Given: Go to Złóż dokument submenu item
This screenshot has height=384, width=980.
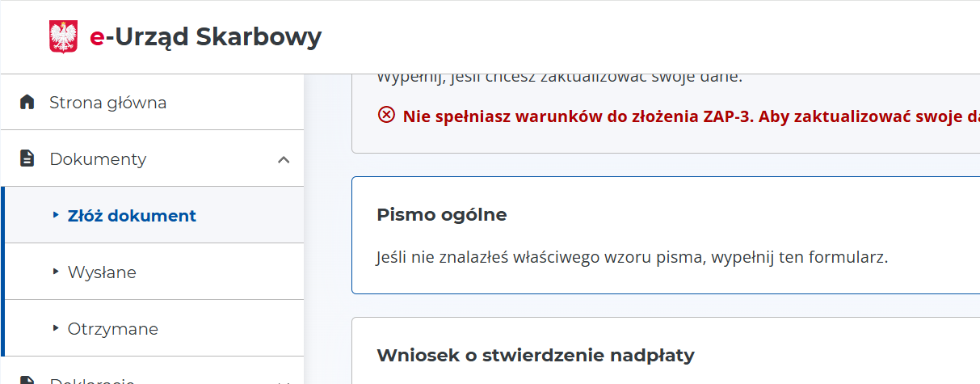Looking at the screenshot, I should point(132,216).
